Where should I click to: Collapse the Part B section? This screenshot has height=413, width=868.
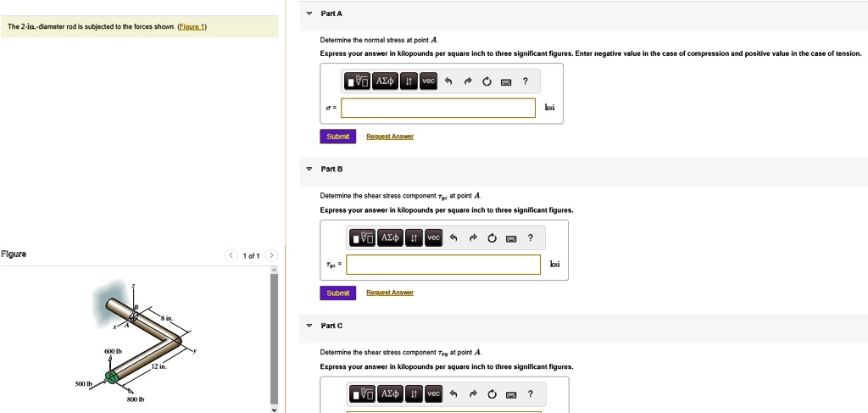pyautogui.click(x=309, y=170)
